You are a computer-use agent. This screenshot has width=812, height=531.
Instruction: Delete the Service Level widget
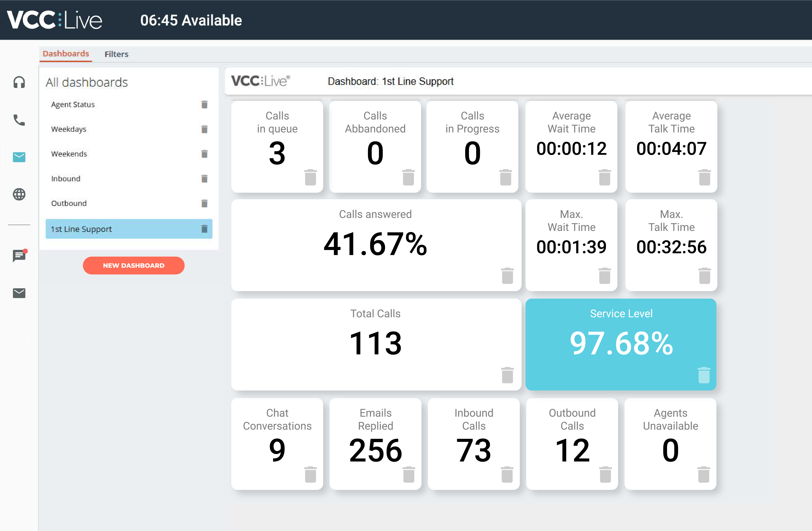(704, 375)
